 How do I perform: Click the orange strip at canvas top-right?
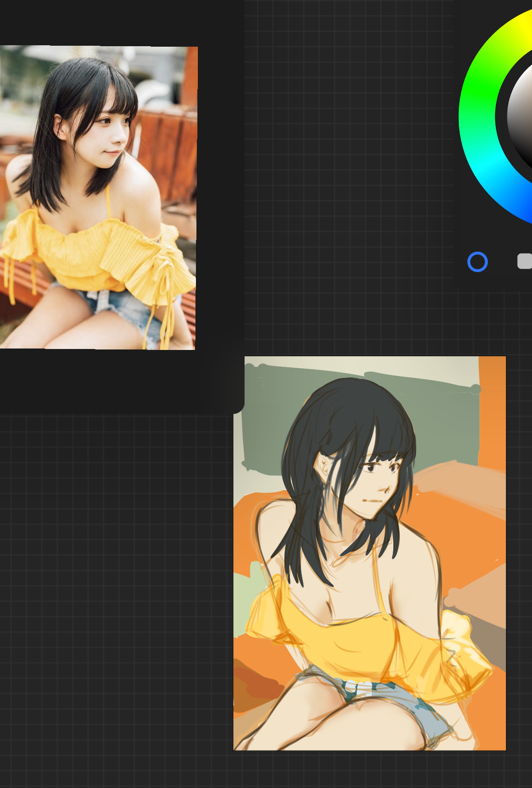coord(492,409)
